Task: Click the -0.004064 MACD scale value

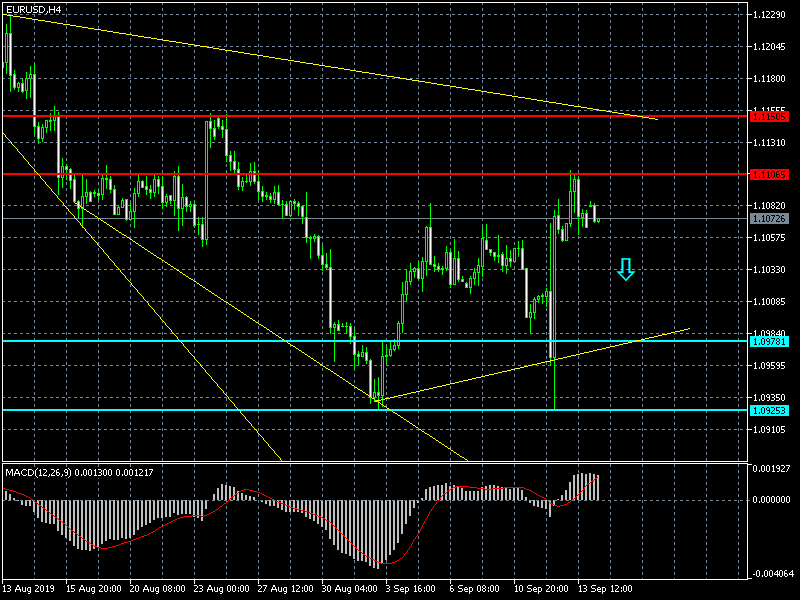Action: pos(771,574)
